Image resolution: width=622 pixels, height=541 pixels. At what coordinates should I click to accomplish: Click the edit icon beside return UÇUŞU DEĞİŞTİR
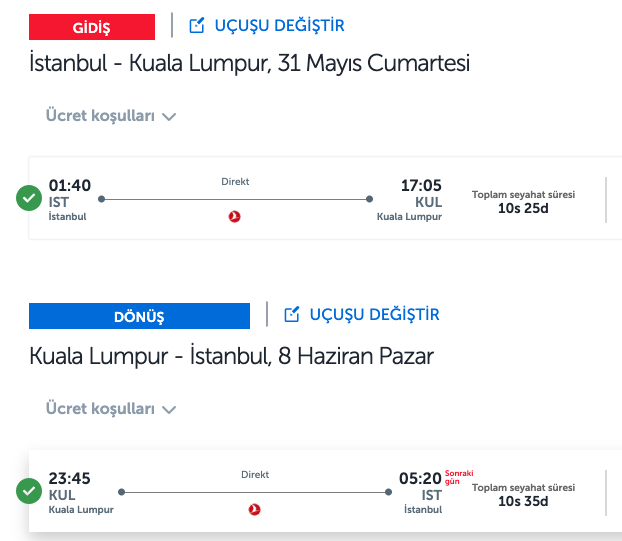point(292,315)
